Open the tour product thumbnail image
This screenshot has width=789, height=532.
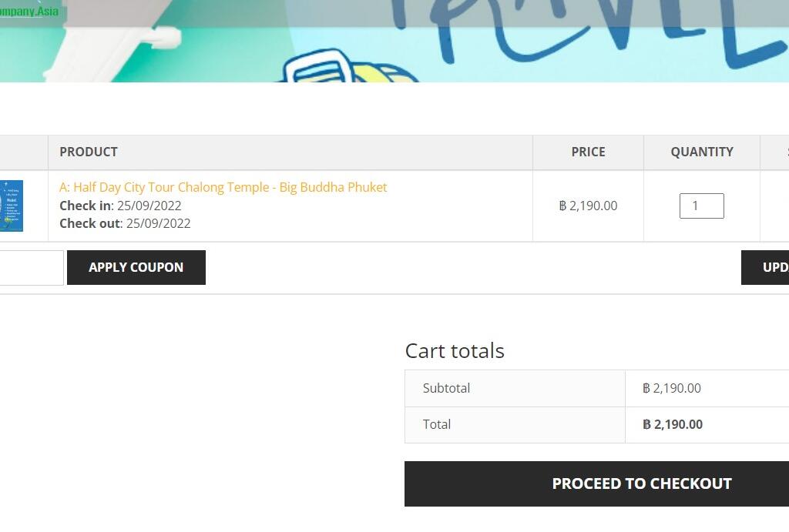12,206
